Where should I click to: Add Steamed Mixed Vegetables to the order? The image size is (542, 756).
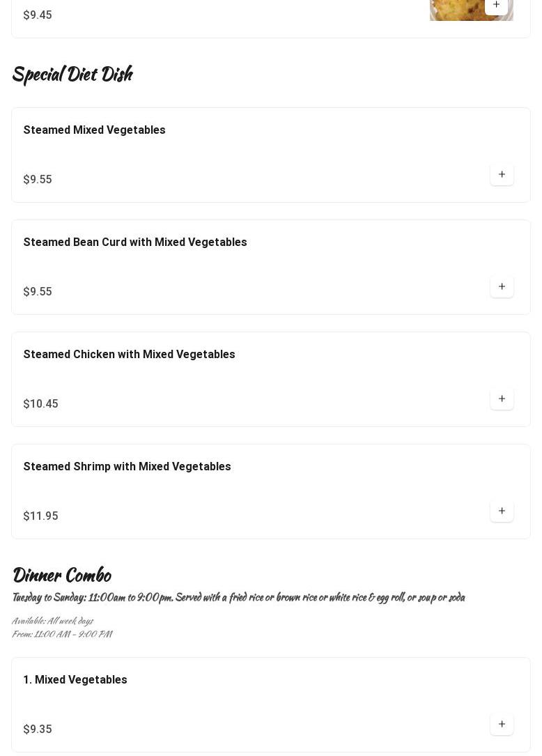coord(502,174)
